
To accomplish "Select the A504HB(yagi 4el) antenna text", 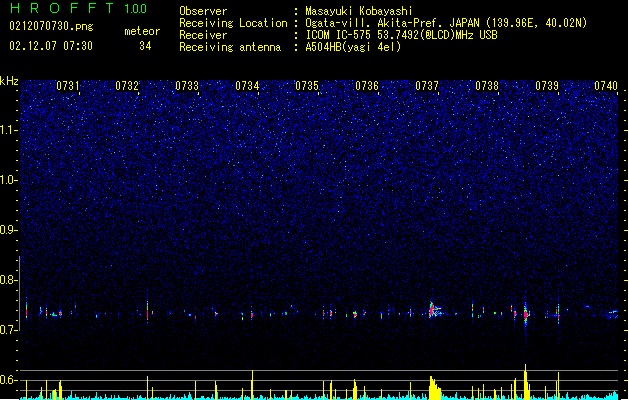I will click(x=353, y=47).
